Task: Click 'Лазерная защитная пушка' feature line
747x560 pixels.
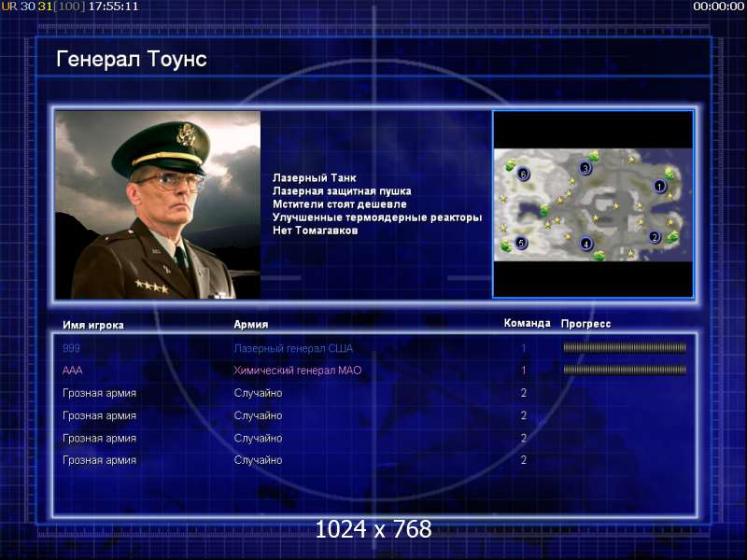Action: [x=342, y=191]
